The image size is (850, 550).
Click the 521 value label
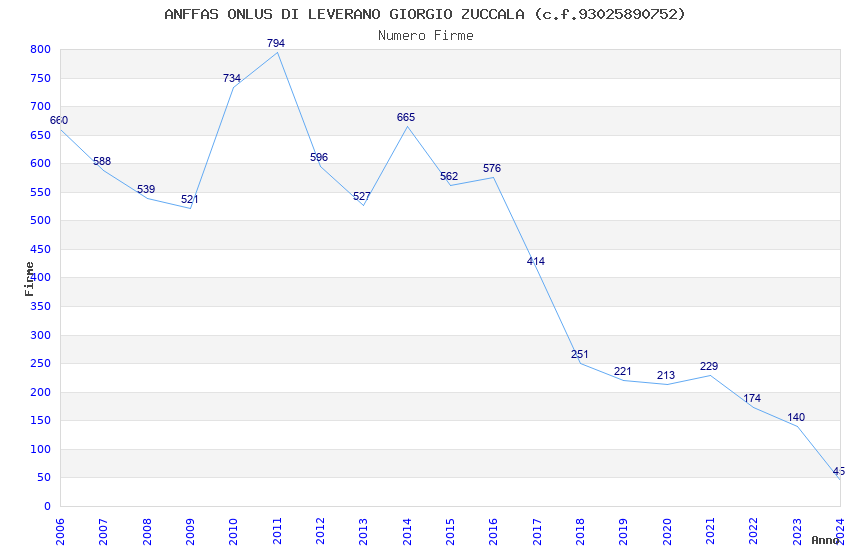tap(190, 199)
